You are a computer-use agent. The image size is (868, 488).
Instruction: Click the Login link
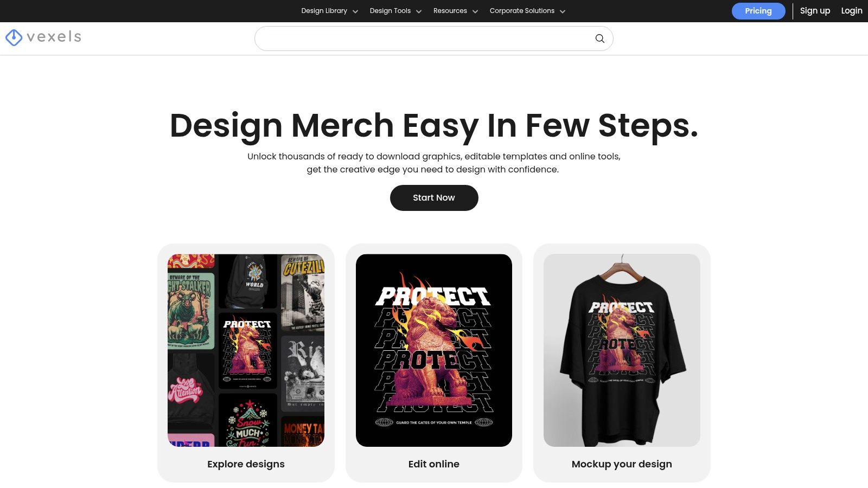852,11
